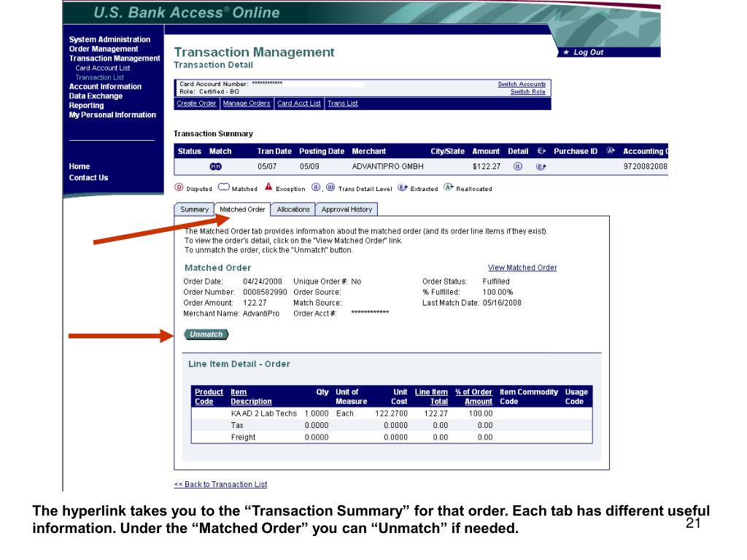Switch to the Allocations tab
The width and height of the screenshot is (747, 560).
[x=293, y=209]
